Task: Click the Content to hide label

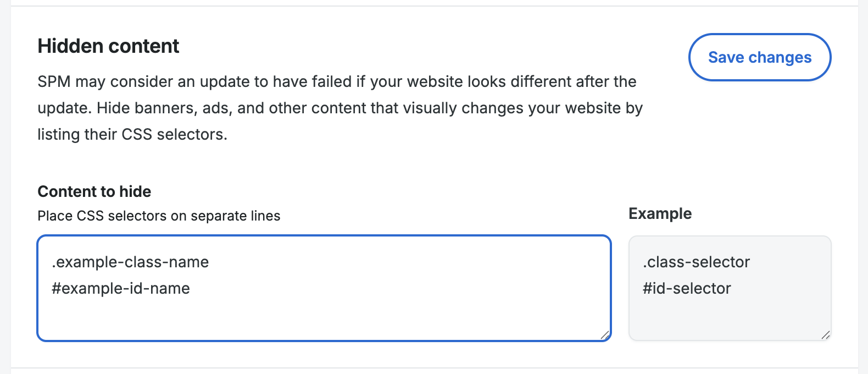Action: click(94, 191)
